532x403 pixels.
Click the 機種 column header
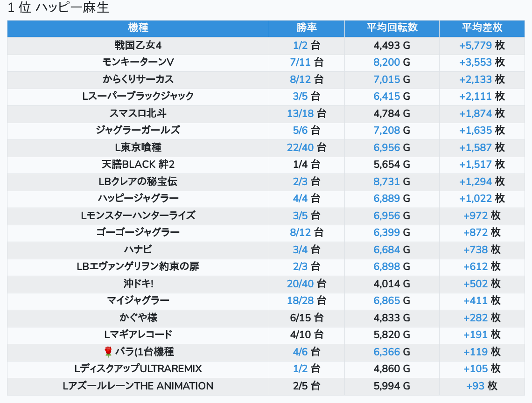138,28
